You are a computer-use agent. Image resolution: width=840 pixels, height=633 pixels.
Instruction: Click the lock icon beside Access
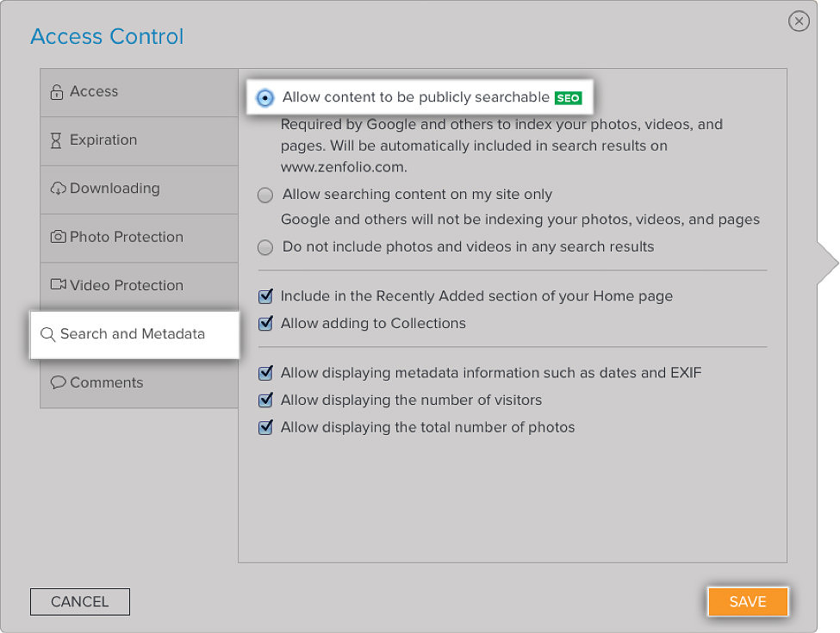pos(58,92)
